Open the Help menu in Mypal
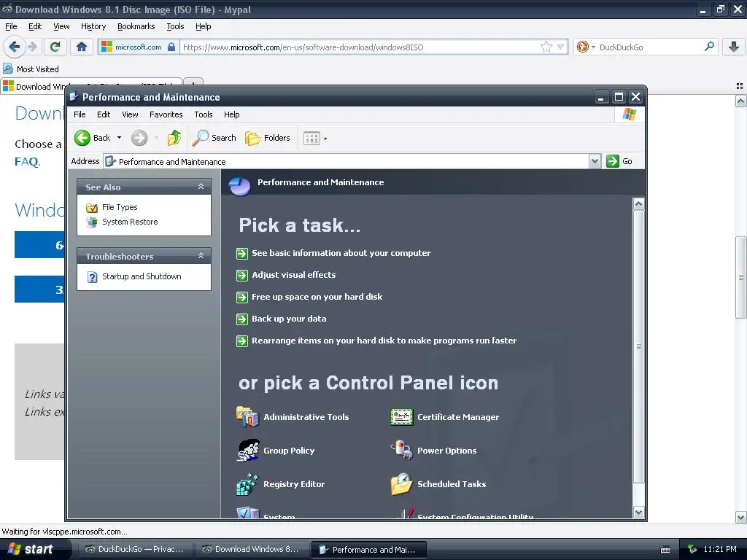 [x=203, y=27]
